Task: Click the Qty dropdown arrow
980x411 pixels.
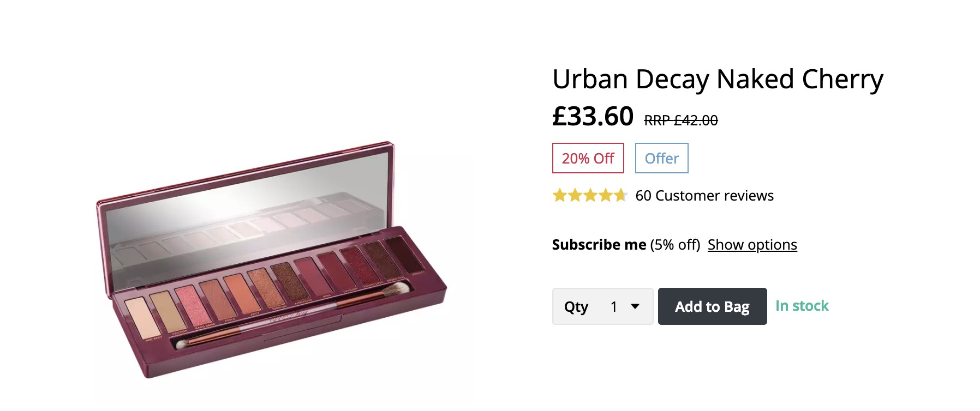Action: (x=635, y=306)
